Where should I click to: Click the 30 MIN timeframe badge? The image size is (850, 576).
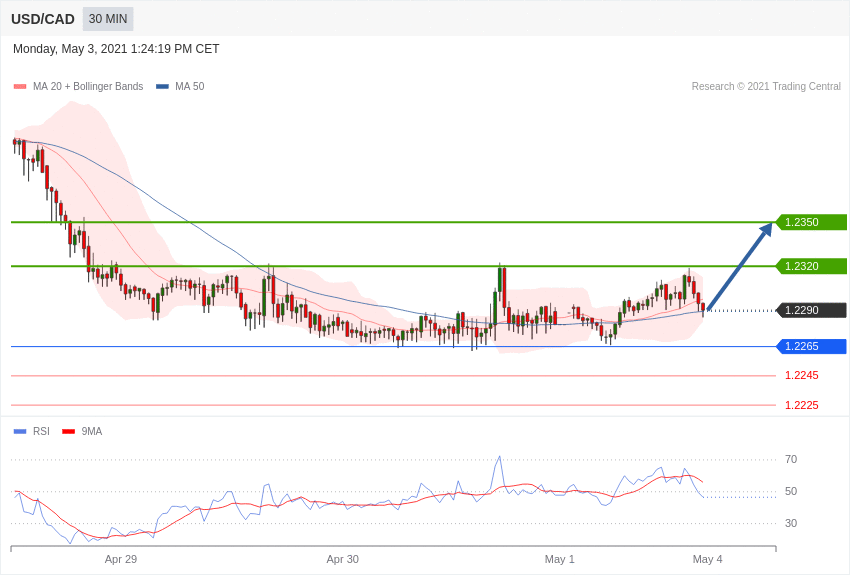(108, 19)
